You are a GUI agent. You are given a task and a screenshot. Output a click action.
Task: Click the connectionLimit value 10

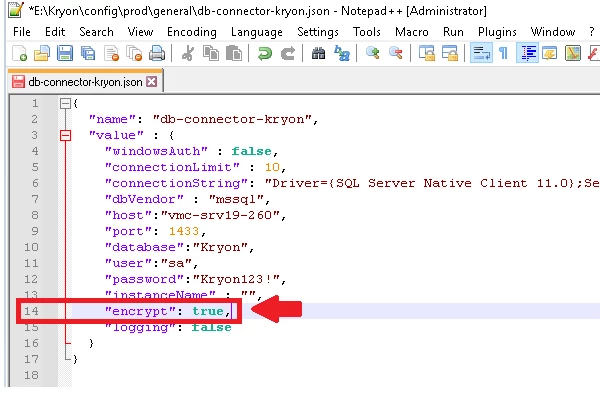272,167
